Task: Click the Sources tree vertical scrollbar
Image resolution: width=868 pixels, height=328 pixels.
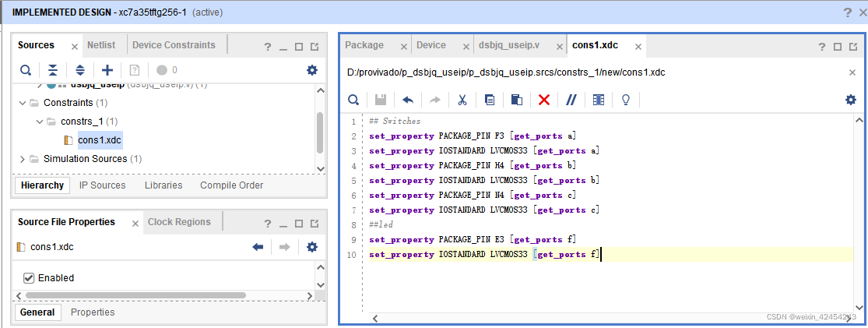Action: (x=320, y=133)
